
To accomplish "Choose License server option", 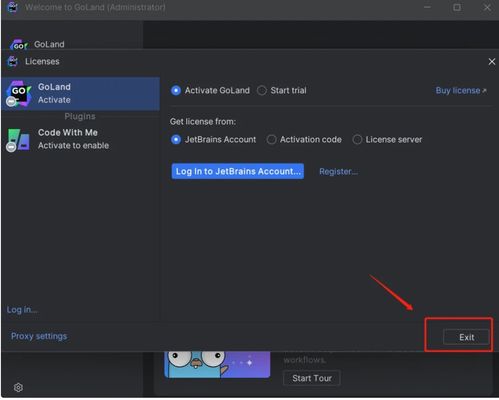I will (x=357, y=139).
